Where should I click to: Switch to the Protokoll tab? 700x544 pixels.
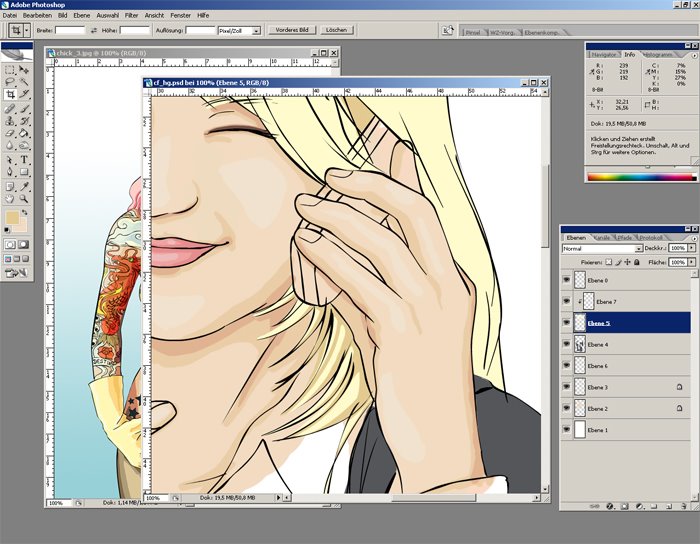[651, 237]
